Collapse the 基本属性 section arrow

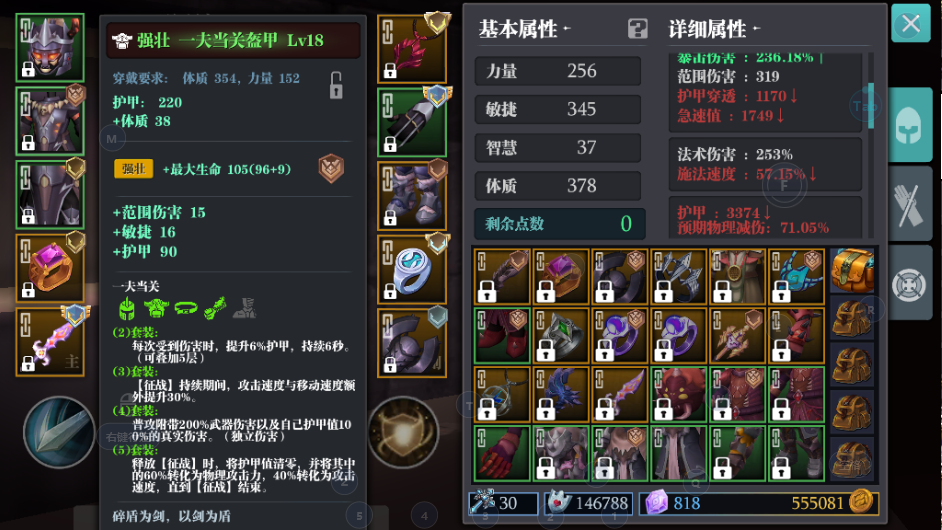pos(567,28)
